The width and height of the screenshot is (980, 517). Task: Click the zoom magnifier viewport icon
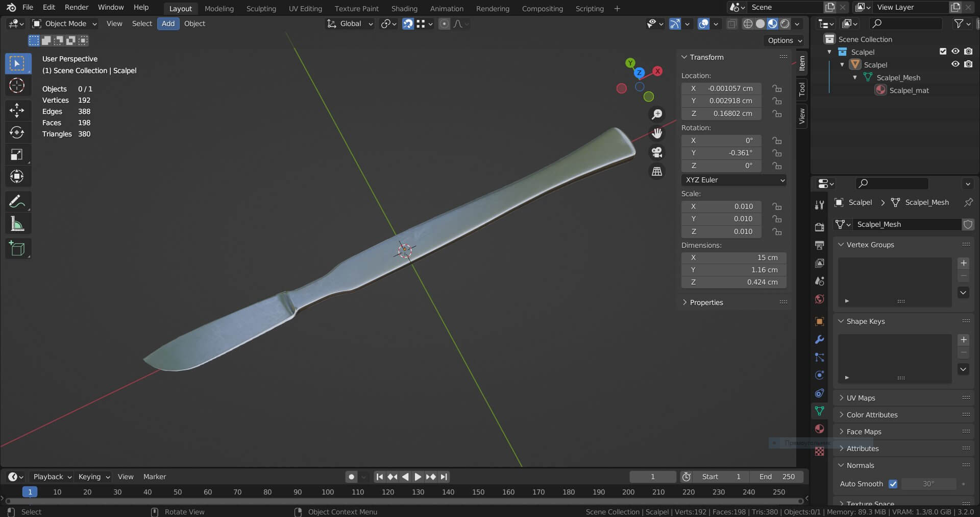[x=657, y=114]
